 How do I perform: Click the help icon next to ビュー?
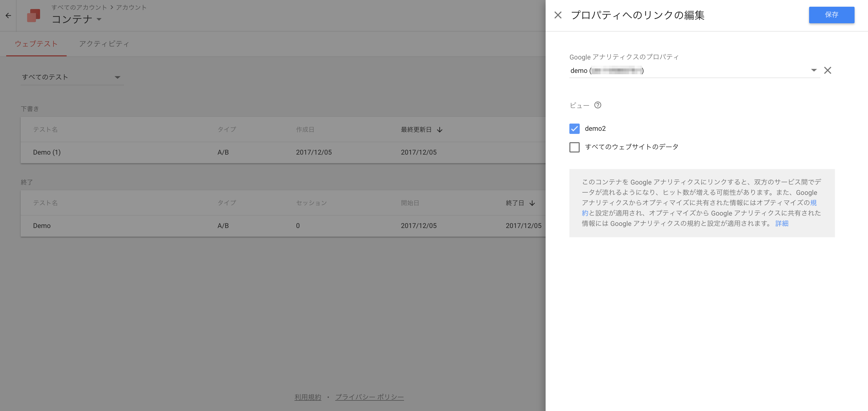pyautogui.click(x=598, y=105)
